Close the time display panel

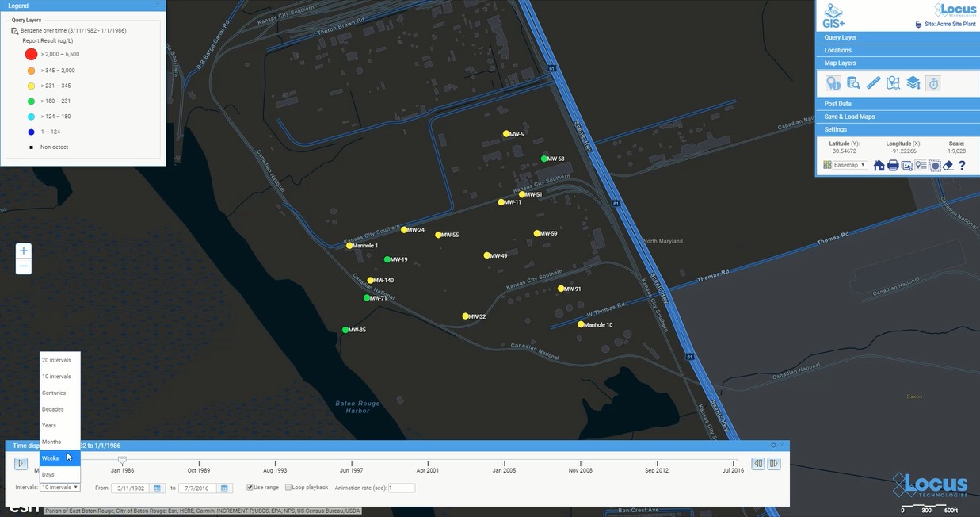(x=783, y=446)
